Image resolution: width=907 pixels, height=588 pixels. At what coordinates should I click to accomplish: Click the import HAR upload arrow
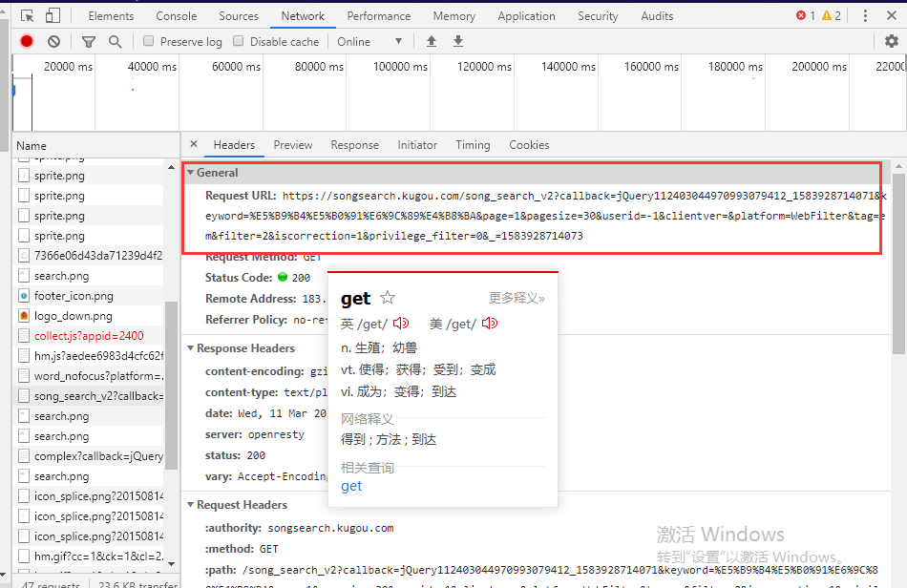[x=431, y=41]
